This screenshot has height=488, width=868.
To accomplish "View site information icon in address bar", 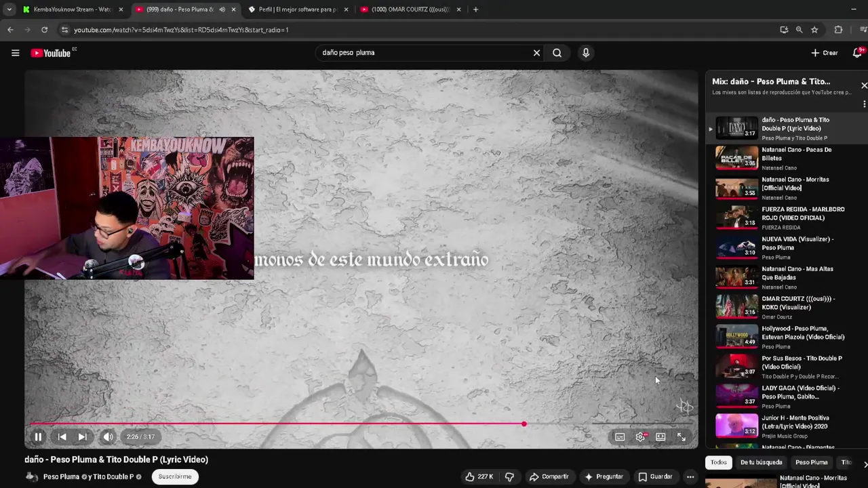I will (64, 30).
